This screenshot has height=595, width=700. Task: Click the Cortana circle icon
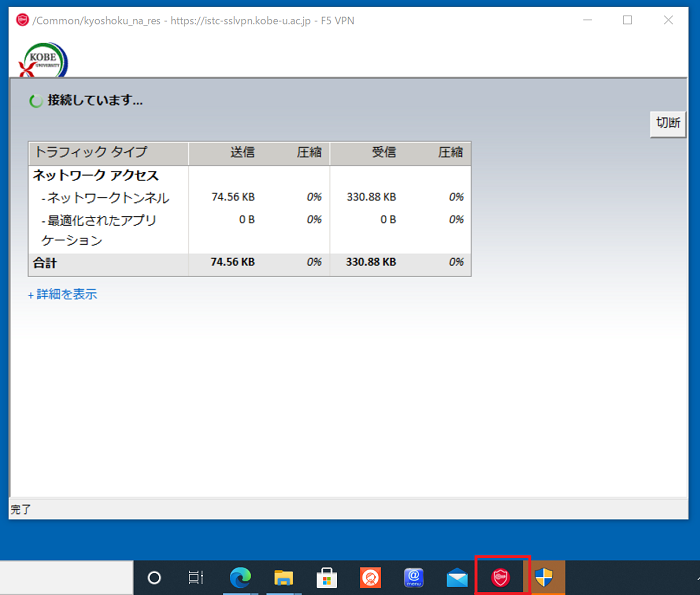(x=154, y=578)
